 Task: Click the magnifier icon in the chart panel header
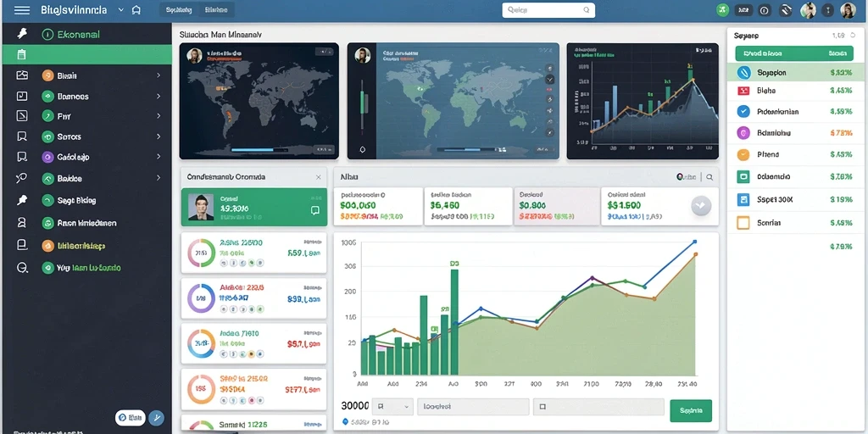point(709,177)
